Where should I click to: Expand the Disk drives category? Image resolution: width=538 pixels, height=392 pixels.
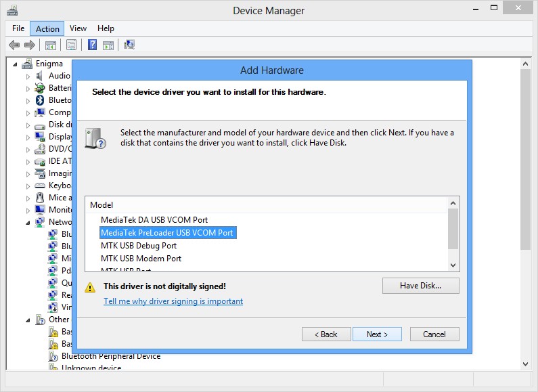(28, 125)
